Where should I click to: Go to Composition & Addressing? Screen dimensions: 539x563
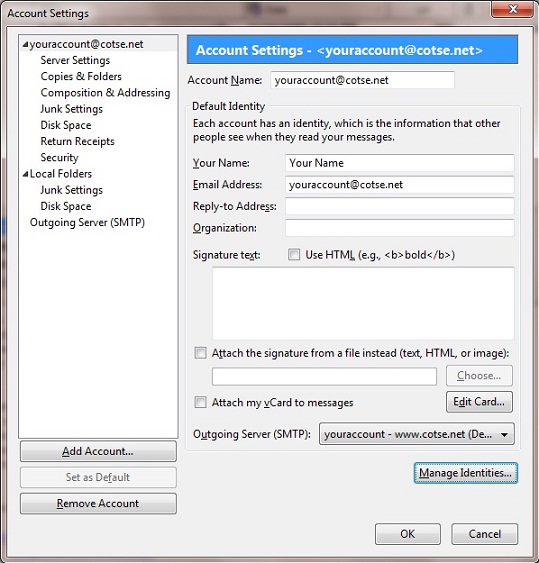pyautogui.click(x=105, y=93)
